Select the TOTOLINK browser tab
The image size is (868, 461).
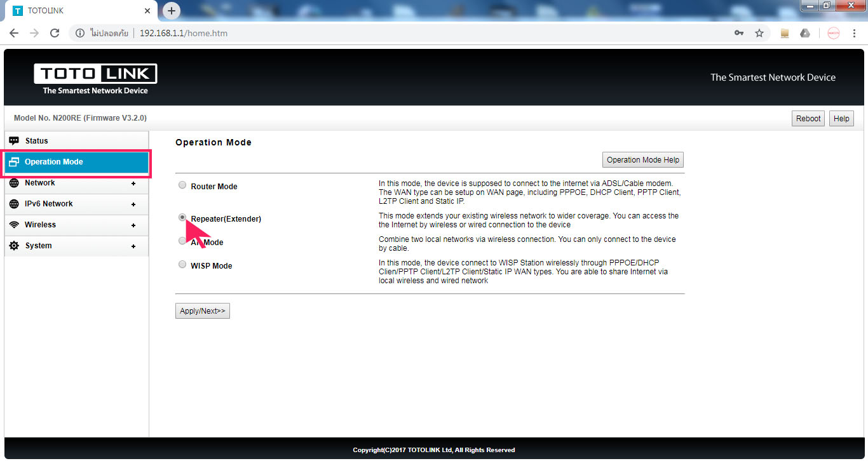83,11
